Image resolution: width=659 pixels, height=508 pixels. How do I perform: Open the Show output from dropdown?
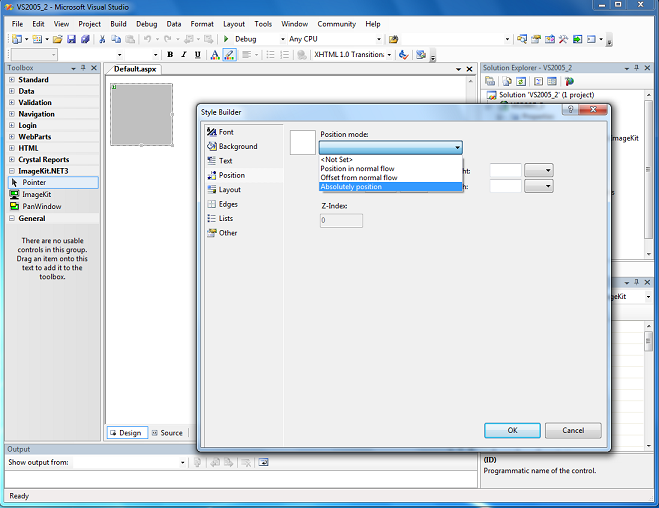(182, 463)
